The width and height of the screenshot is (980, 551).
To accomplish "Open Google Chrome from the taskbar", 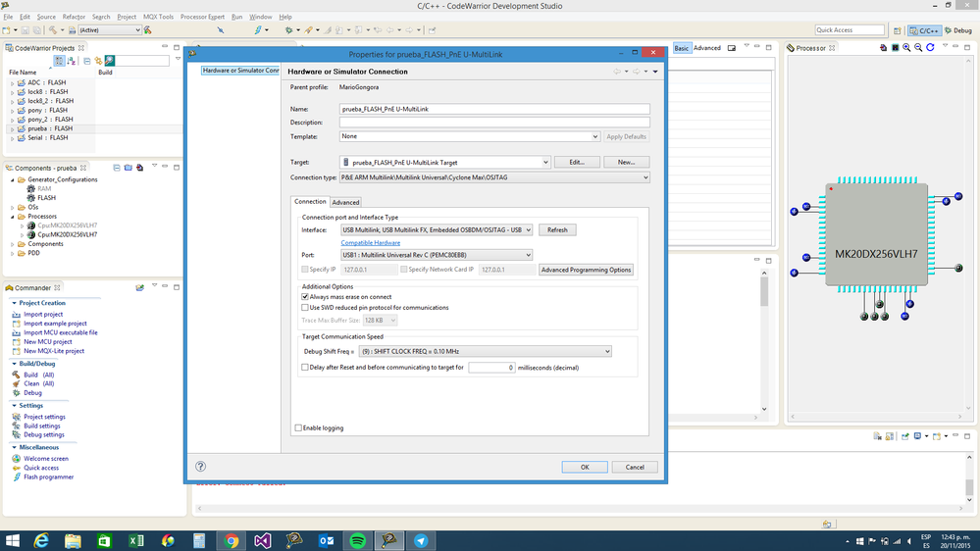I will (232, 540).
